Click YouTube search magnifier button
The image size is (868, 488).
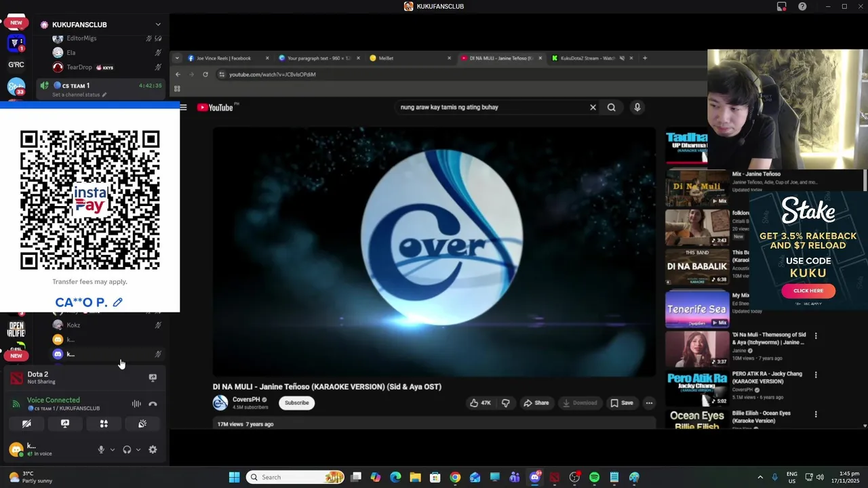click(612, 107)
